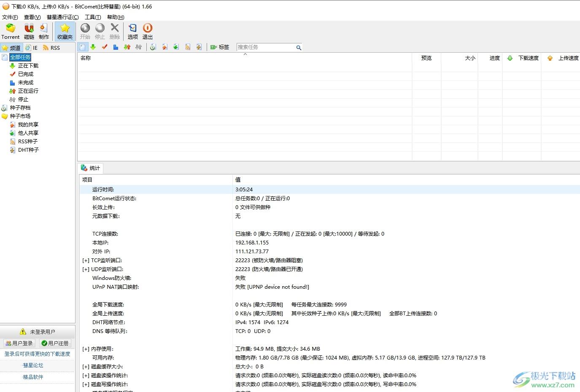Sort by the 名称 column header
This screenshot has width=580, height=392.
click(245, 58)
